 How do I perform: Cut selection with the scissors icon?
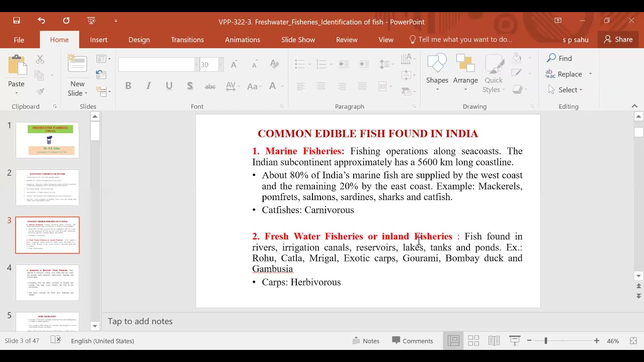(40, 59)
